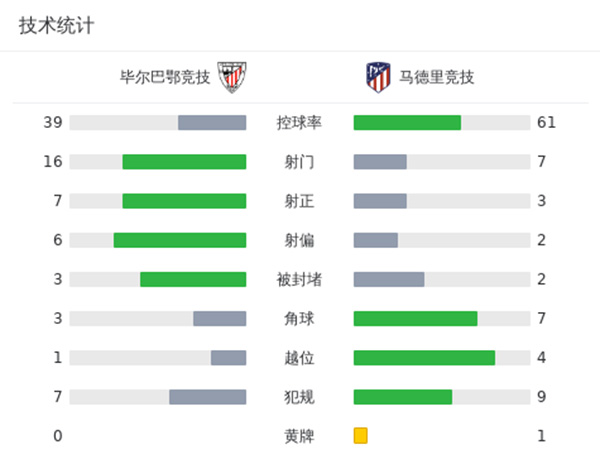Image resolution: width=600 pixels, height=459 pixels.
Task: Select the 被封堵 stat label
Action: tap(299, 279)
